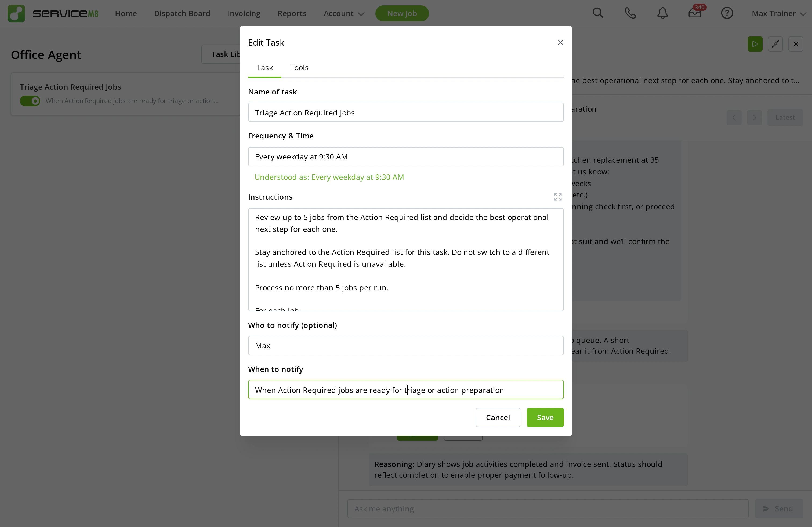Click the X icon beside the pencil
Viewport: 812px width, 527px height.
796,44
